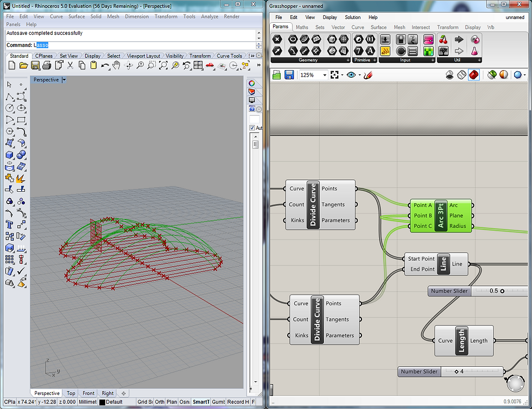Open the 125% zoom dropdown
Image resolution: width=532 pixels, height=409 pixels.
click(x=325, y=75)
